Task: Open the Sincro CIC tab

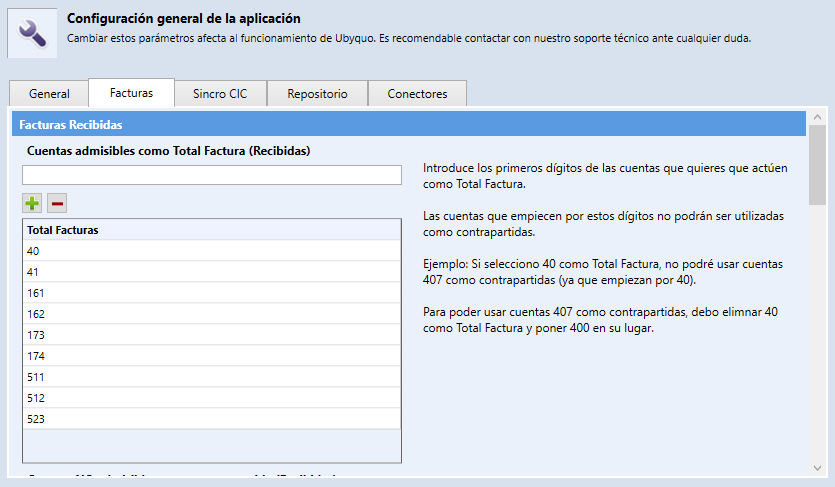Action: [220, 94]
